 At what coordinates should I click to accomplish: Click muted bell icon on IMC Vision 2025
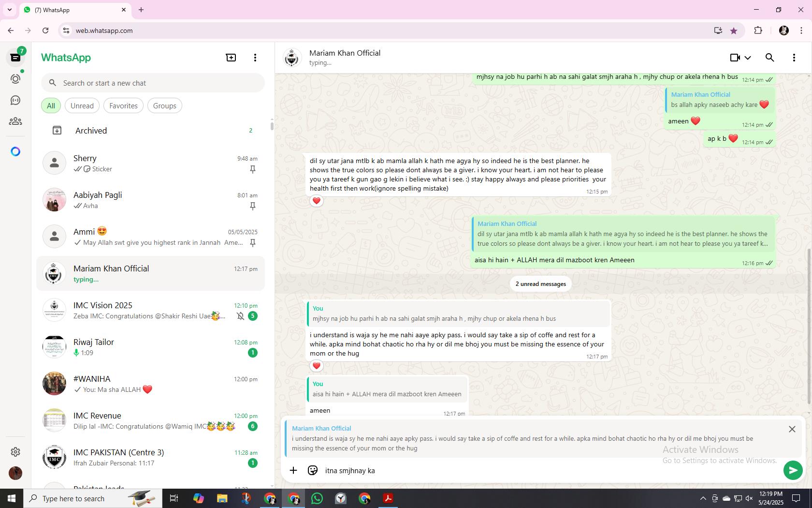pos(240,316)
